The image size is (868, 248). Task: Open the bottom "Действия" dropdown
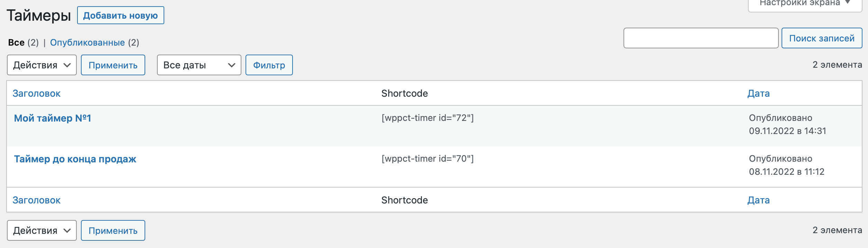[x=41, y=230]
